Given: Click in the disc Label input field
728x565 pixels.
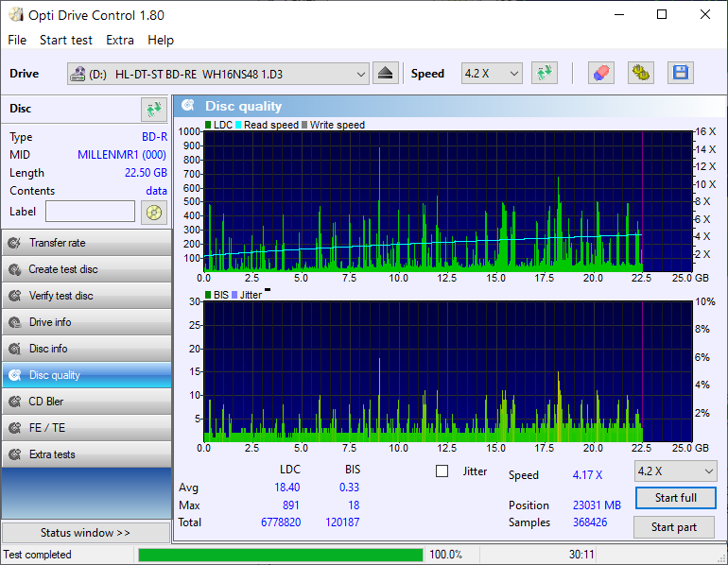Looking at the screenshot, I should 91,212.
